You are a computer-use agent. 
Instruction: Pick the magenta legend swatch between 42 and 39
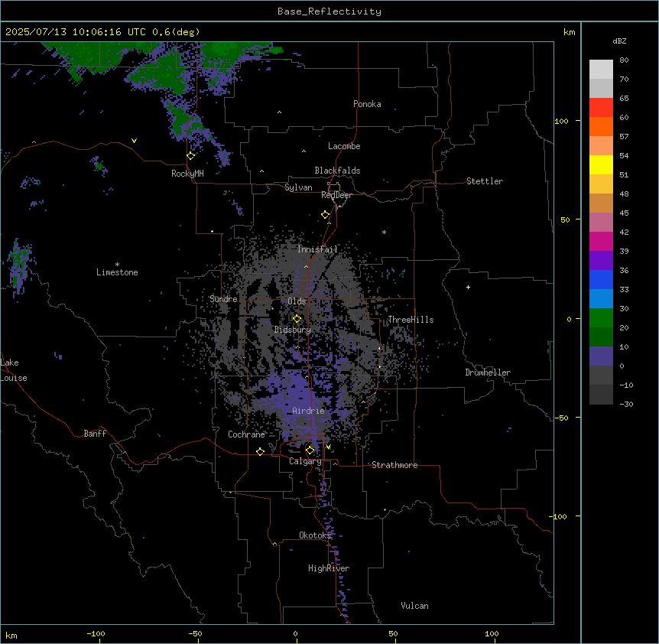pos(601,241)
